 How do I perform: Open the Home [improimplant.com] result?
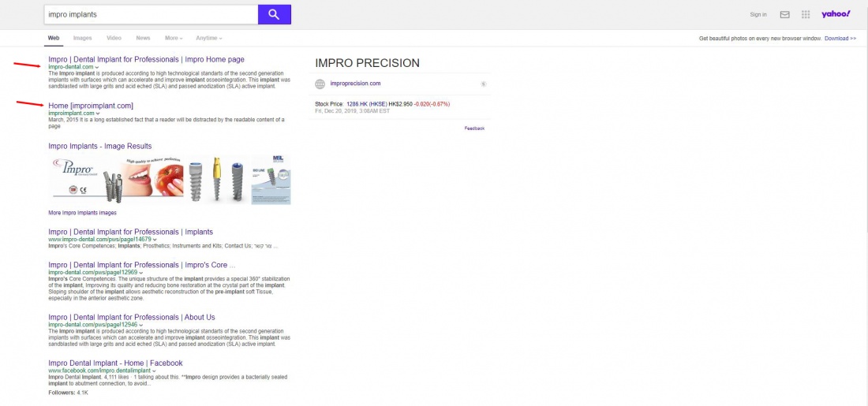click(x=90, y=106)
